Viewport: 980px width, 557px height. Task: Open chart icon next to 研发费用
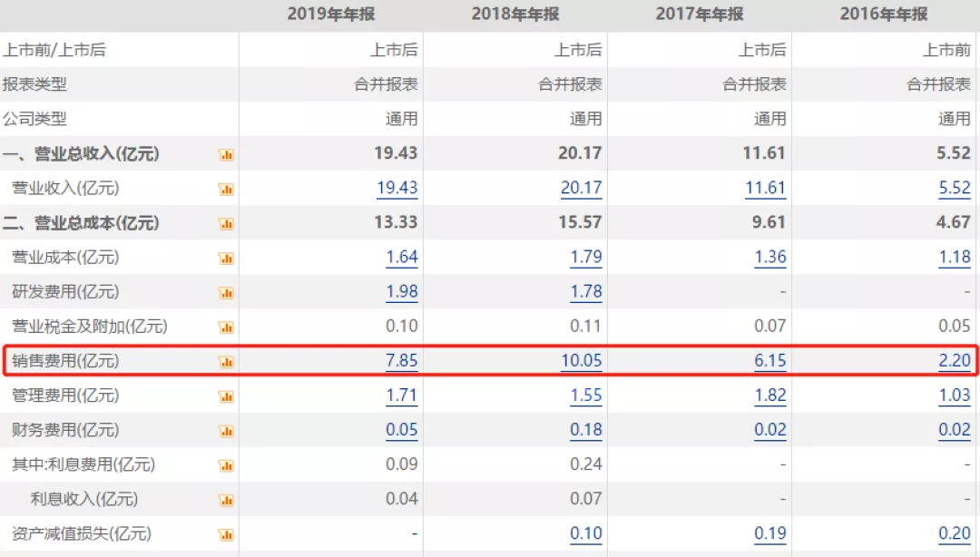(x=226, y=293)
